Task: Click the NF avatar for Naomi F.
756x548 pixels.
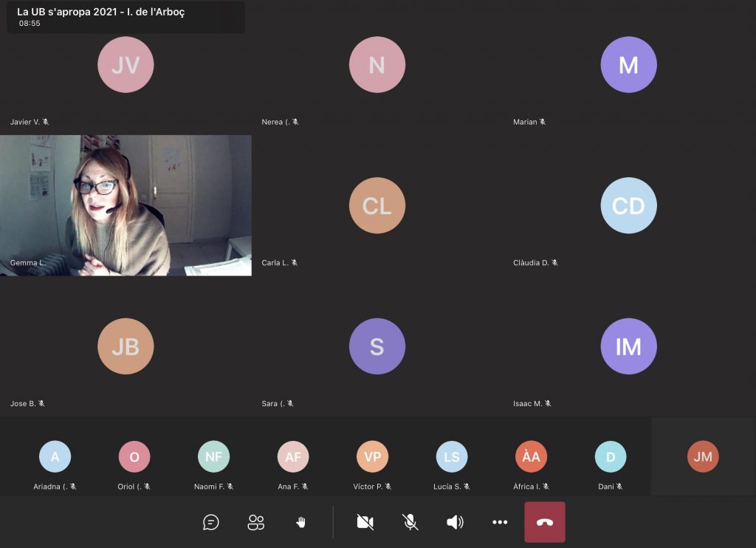Action: 213,456
